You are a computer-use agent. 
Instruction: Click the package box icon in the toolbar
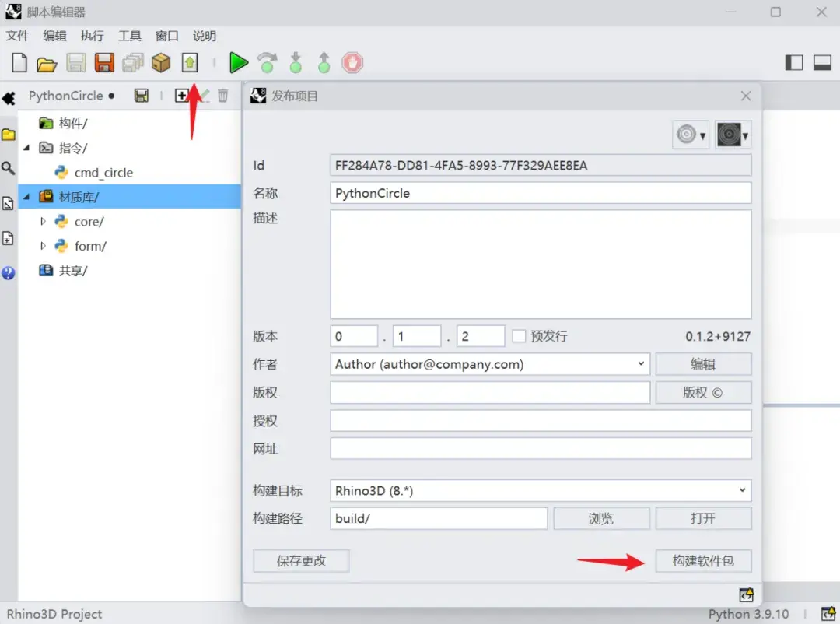(x=160, y=62)
